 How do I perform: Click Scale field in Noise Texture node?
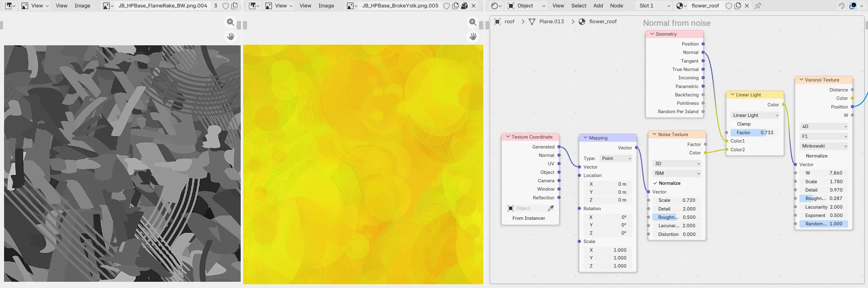[677, 200]
